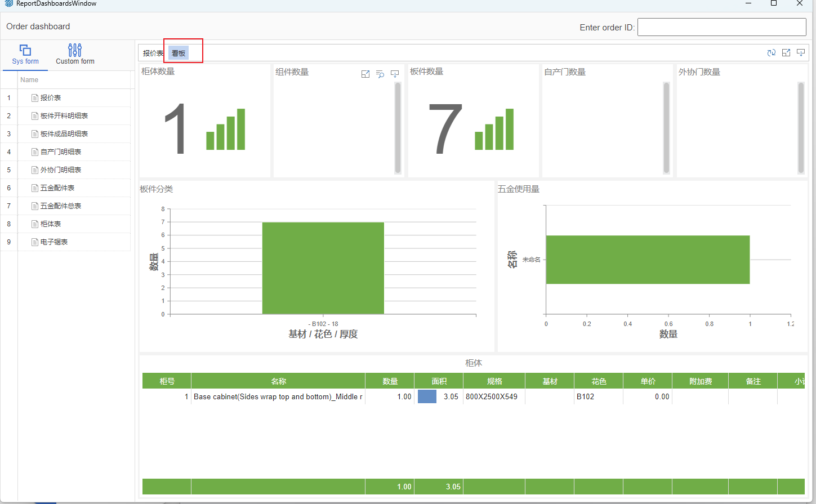Click the dashboard export icon in top toolbar
This screenshot has height=504, width=816.
click(x=801, y=53)
